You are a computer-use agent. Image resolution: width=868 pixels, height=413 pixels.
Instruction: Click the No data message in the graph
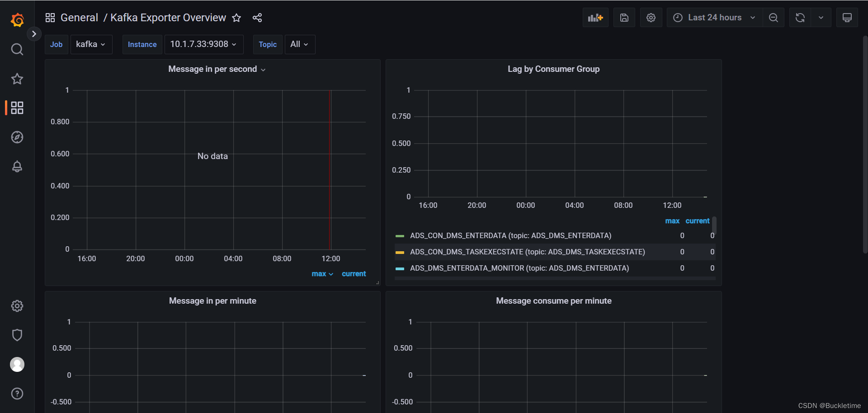click(x=212, y=156)
